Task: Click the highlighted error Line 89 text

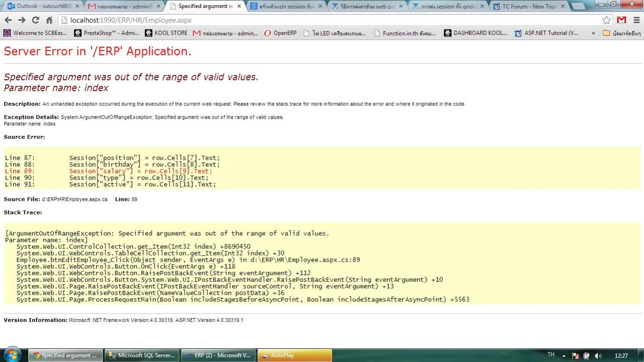Action: tap(108, 171)
